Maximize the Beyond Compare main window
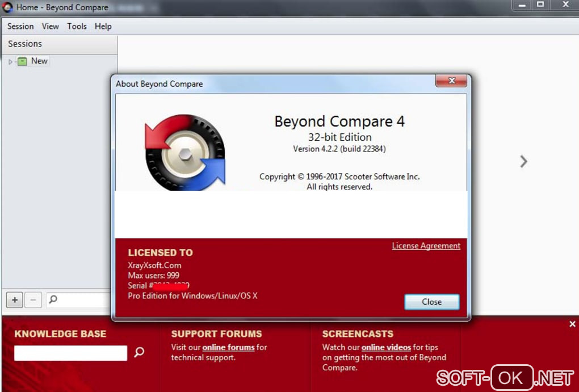The image size is (579, 392). point(540,5)
